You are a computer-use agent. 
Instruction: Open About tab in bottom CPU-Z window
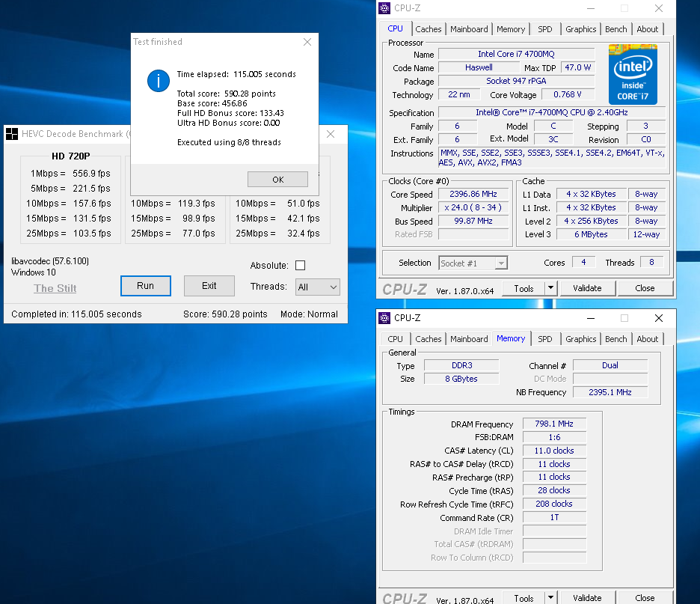coord(648,339)
